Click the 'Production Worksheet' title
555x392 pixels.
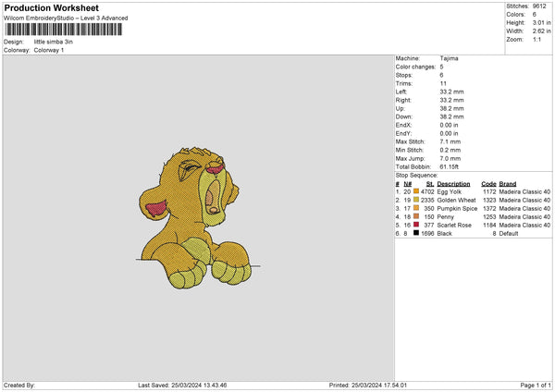tap(52, 7)
